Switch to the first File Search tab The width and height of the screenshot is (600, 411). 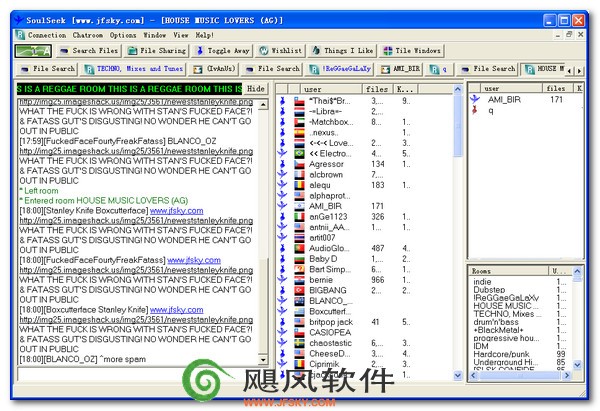(x=47, y=69)
